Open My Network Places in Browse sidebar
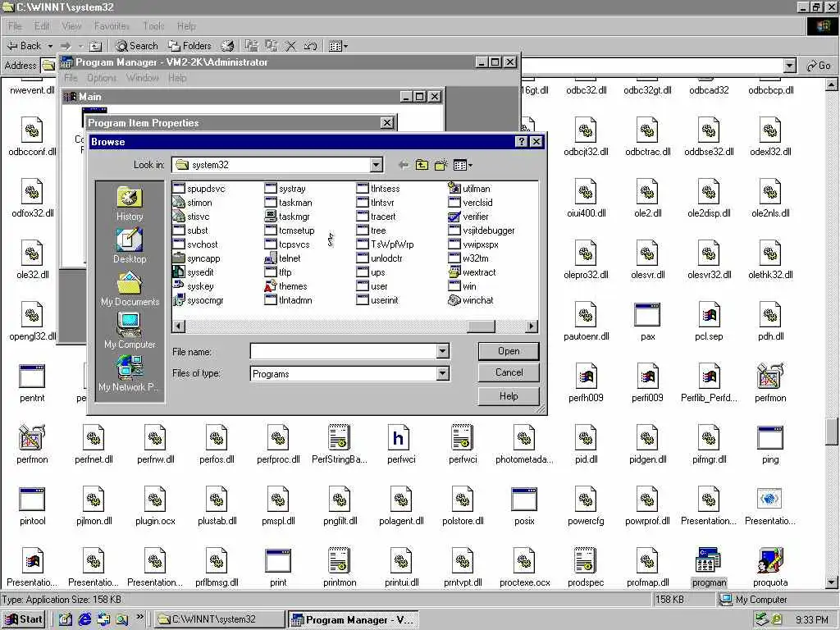Image resolution: width=840 pixels, height=630 pixels. (x=130, y=373)
